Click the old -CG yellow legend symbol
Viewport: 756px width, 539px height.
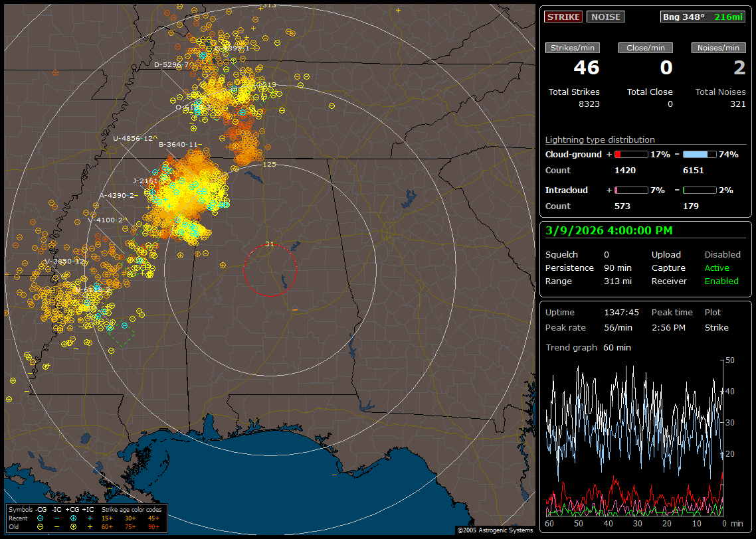tap(41, 526)
